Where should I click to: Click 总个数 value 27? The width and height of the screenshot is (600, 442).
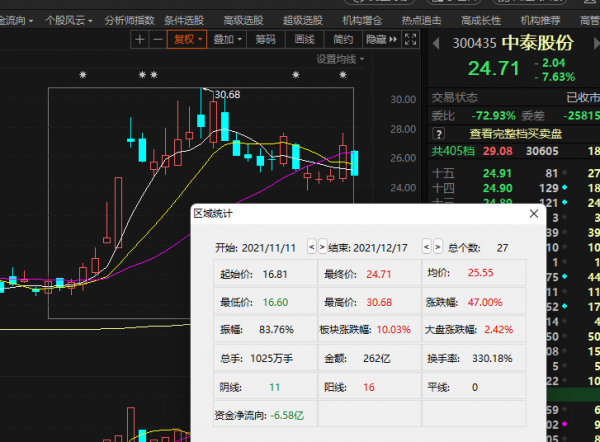502,248
